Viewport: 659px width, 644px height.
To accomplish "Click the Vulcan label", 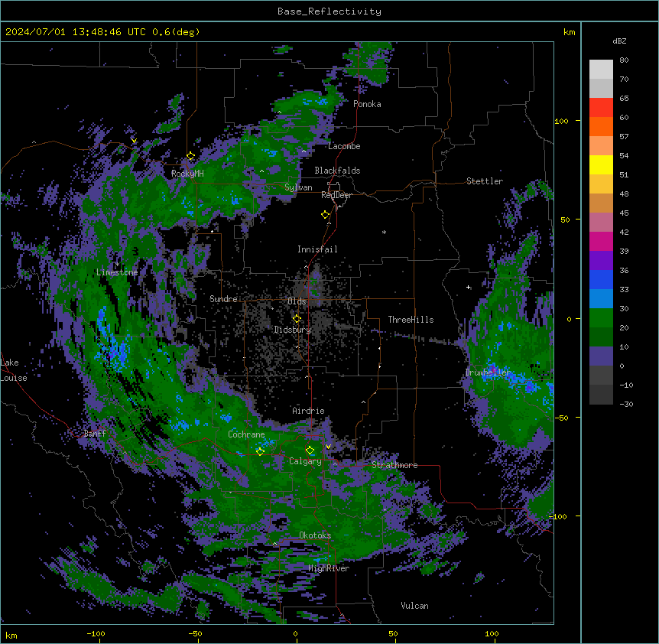I will [x=415, y=606].
